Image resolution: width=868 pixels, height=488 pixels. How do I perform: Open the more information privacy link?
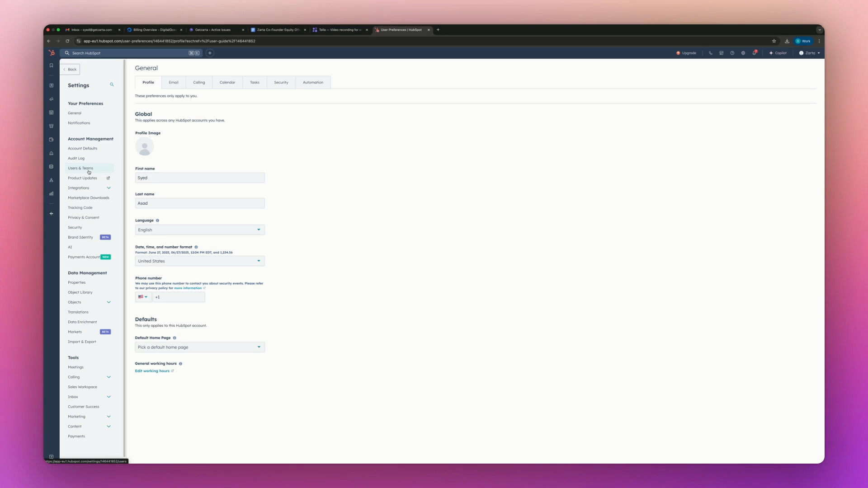pos(189,288)
